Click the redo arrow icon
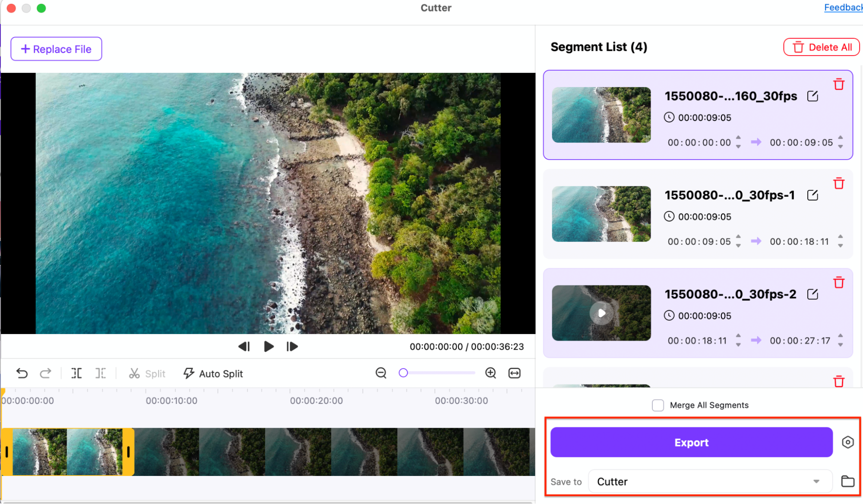The height and width of the screenshot is (504, 863). (45, 373)
